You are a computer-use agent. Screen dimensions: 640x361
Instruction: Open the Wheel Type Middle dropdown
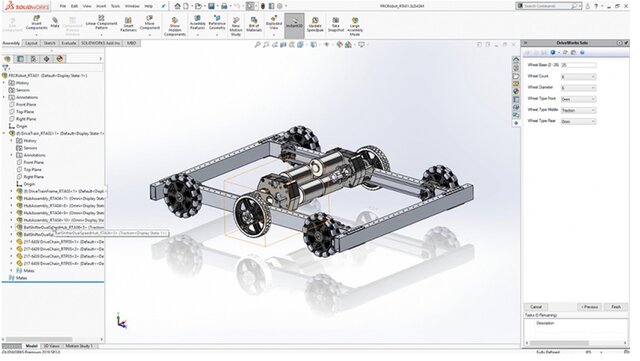pyautogui.click(x=578, y=110)
